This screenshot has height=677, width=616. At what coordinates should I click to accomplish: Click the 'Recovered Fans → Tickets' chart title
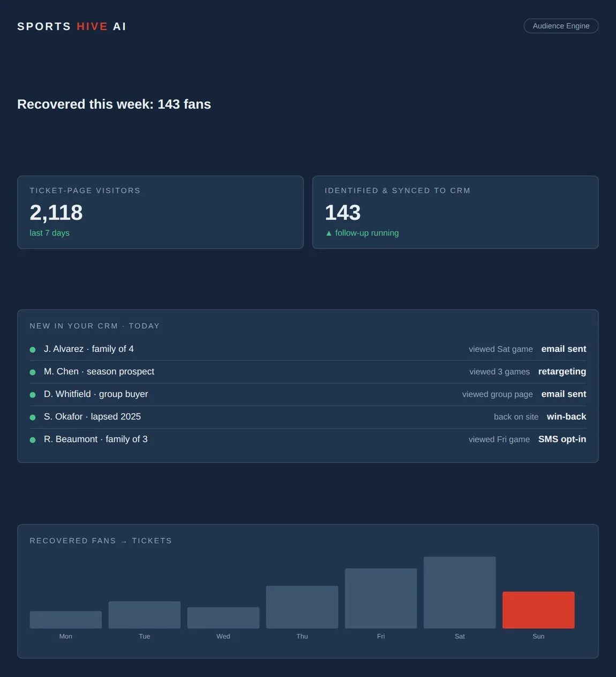[101, 541]
